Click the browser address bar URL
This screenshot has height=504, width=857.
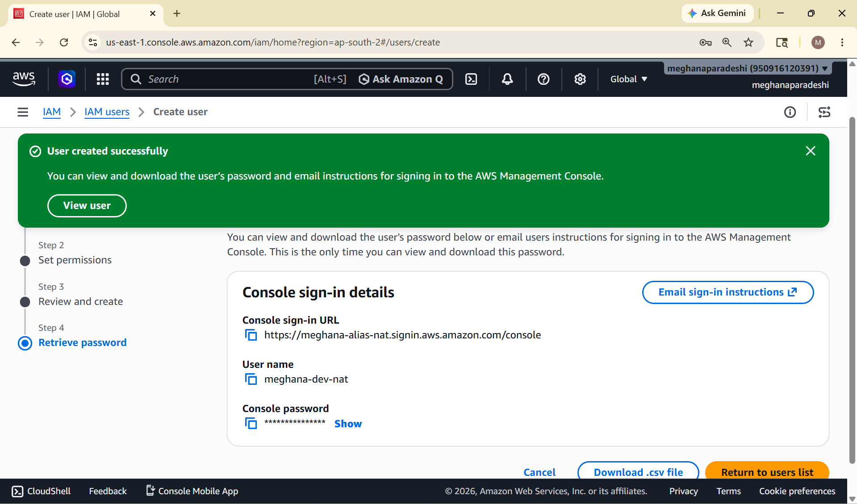[x=273, y=42]
